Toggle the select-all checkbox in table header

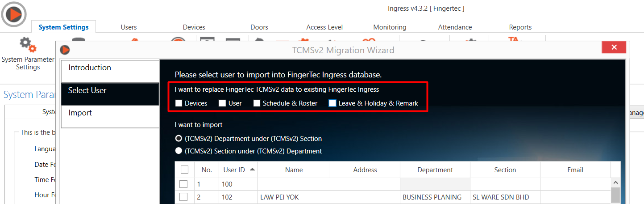point(184,170)
